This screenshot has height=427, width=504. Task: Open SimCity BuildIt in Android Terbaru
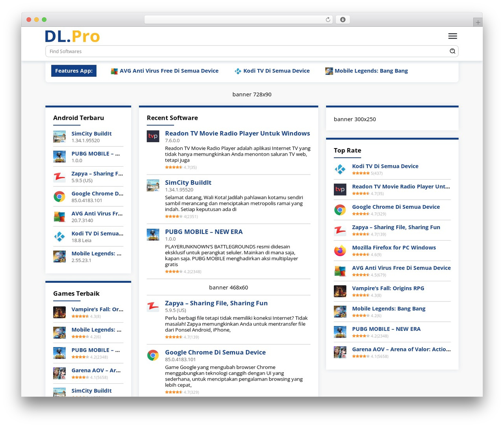click(91, 134)
